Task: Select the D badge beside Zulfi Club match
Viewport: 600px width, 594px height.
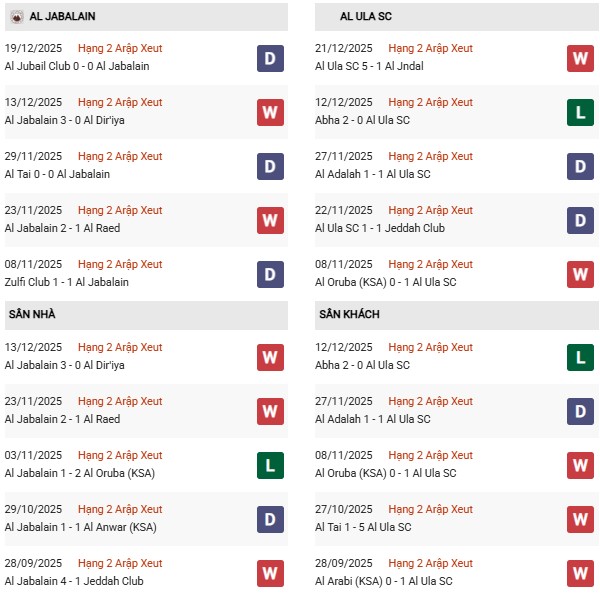Action: coord(269,274)
